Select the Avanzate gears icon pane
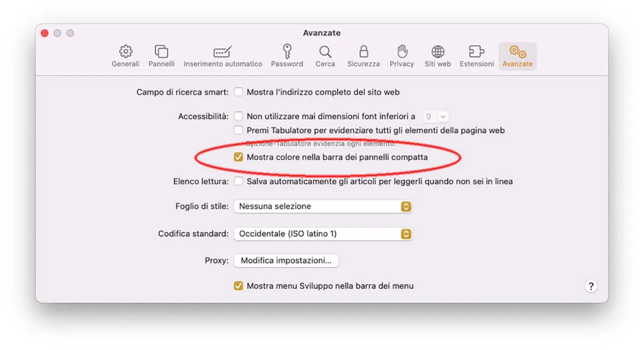The image size is (644, 350). pyautogui.click(x=517, y=56)
